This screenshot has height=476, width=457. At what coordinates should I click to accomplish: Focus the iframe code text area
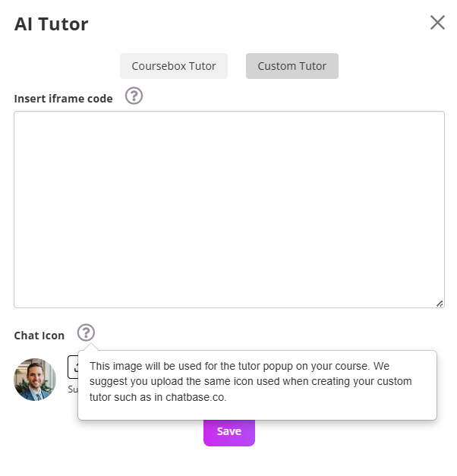point(228,209)
